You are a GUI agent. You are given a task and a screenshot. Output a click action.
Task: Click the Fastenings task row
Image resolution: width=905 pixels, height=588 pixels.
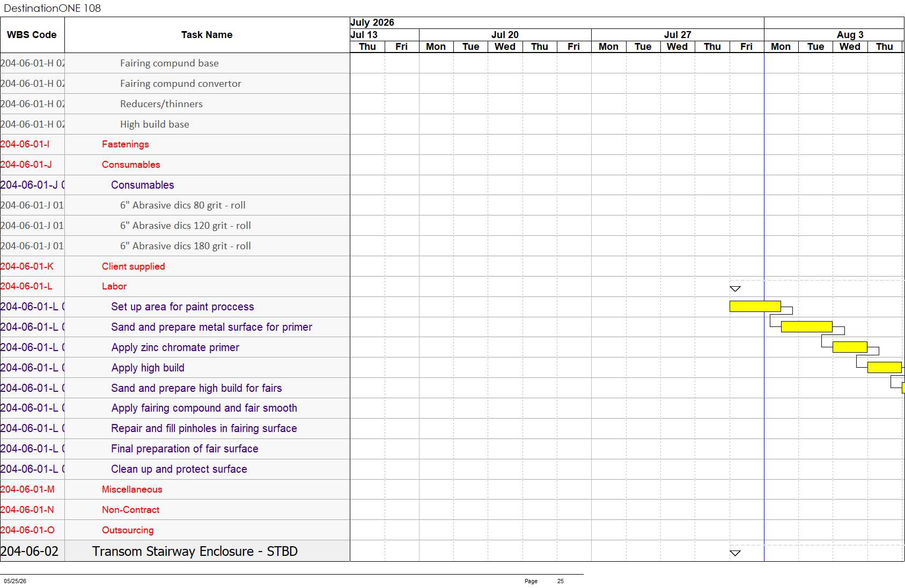pos(175,144)
